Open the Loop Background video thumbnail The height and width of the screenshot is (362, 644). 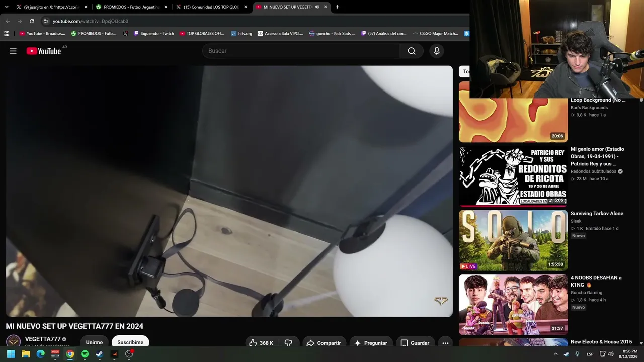pyautogui.click(x=513, y=120)
